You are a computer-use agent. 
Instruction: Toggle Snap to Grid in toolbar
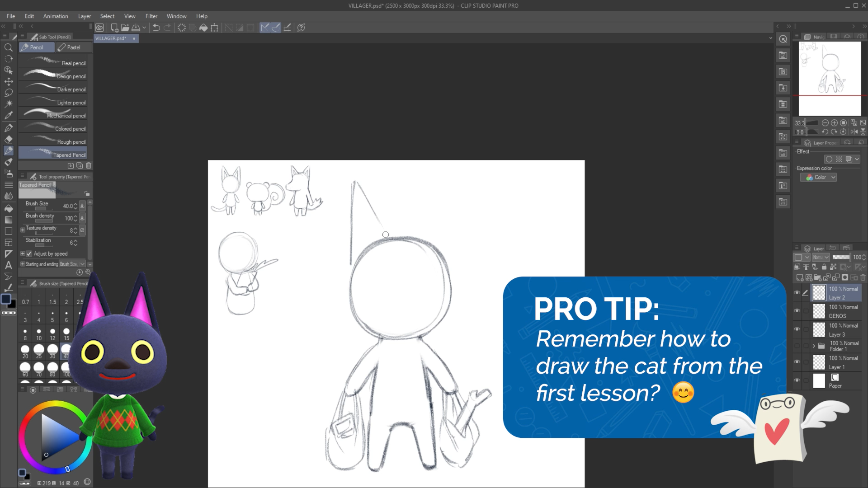[x=287, y=28]
